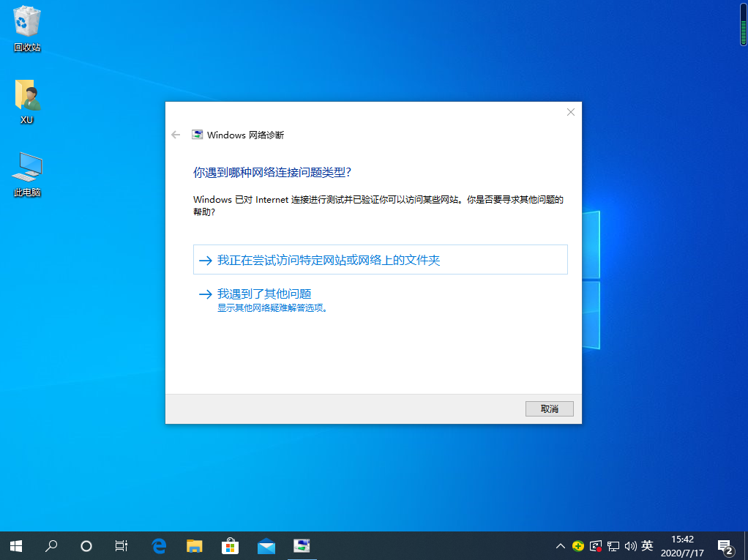
Task: Click the scrollbar at the top right
Action: tap(741, 24)
